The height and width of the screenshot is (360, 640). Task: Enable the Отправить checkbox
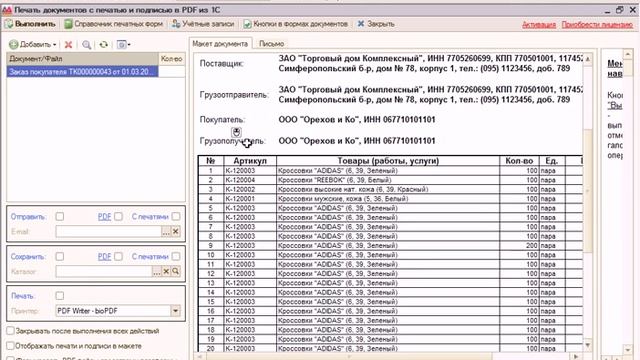coord(60,216)
